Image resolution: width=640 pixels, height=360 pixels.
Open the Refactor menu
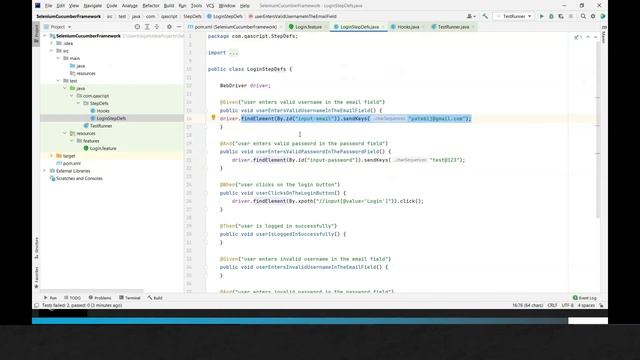[151, 6]
